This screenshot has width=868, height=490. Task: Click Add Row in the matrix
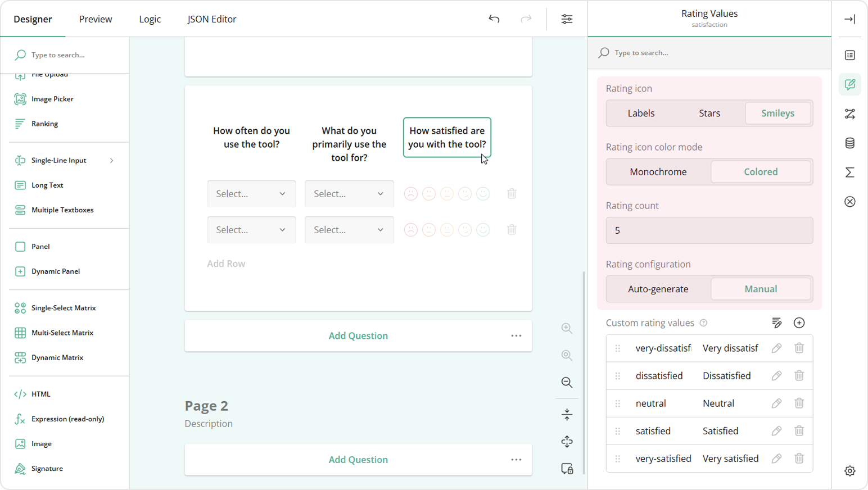pyautogui.click(x=226, y=264)
